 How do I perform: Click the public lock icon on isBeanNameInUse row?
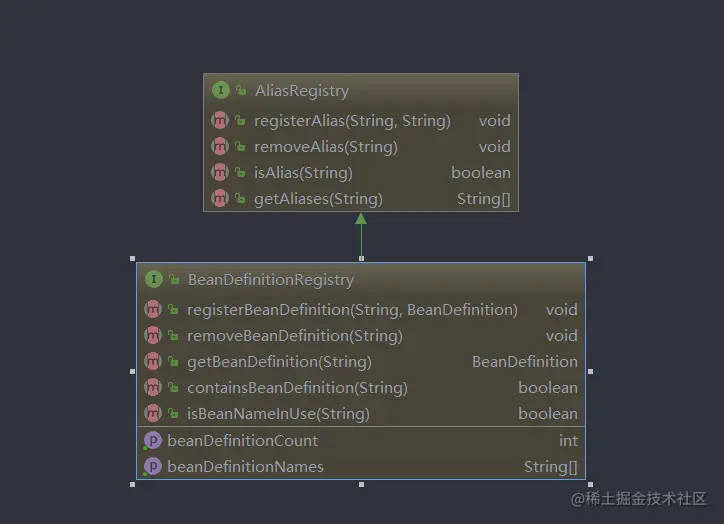point(173,413)
